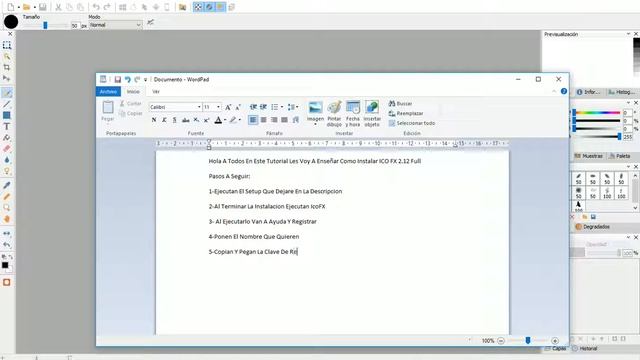The width and height of the screenshot is (640, 360).
Task: Select the rectangular selection tool in IcoFX
Action: pyautogui.click(x=7, y=45)
